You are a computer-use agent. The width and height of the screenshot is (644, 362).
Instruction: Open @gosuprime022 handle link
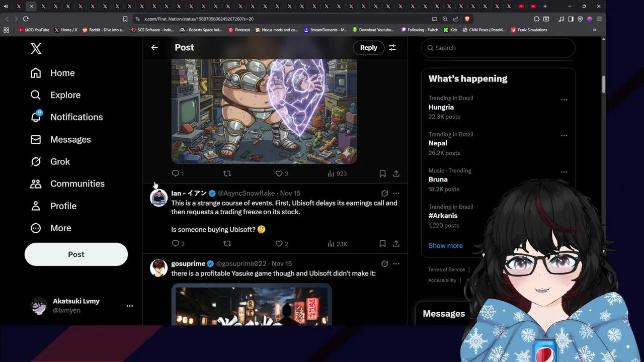(x=241, y=263)
